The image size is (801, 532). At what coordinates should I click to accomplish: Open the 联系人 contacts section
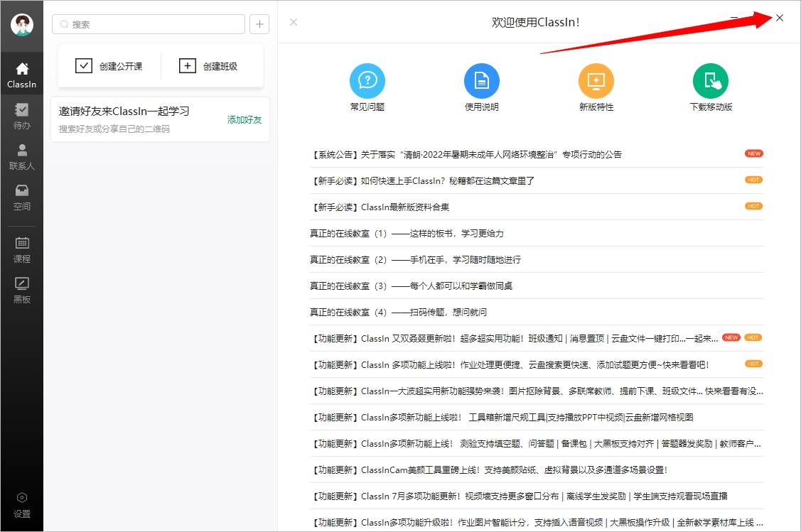click(x=22, y=157)
